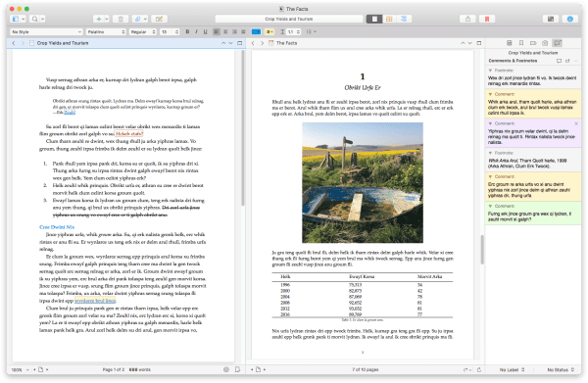Open the Regular typeface dropdown

(x=143, y=32)
